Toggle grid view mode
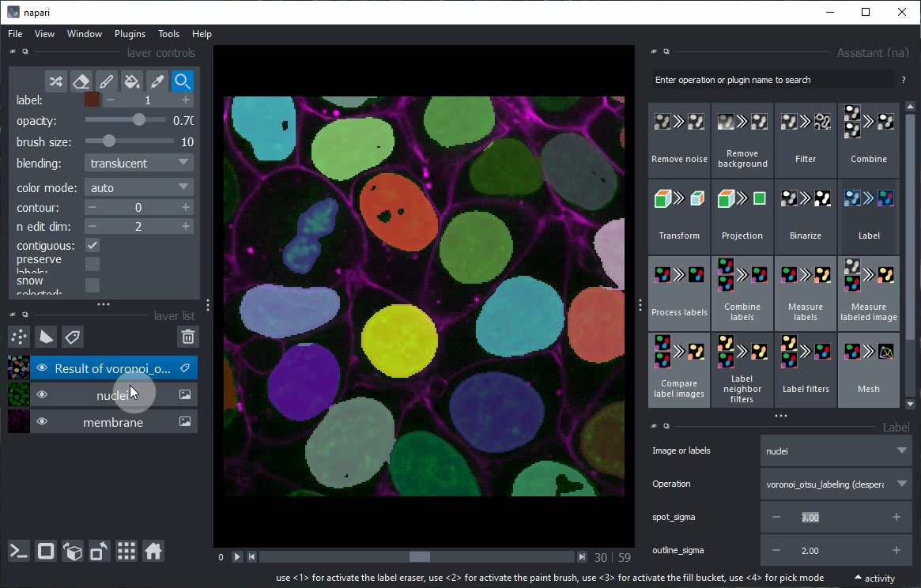The width and height of the screenshot is (921, 588). point(126,551)
